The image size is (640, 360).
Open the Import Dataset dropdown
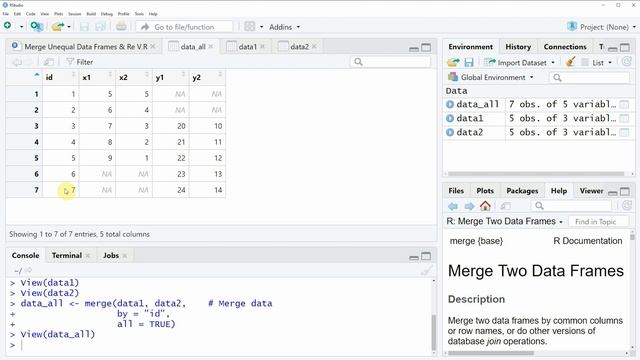coord(519,62)
